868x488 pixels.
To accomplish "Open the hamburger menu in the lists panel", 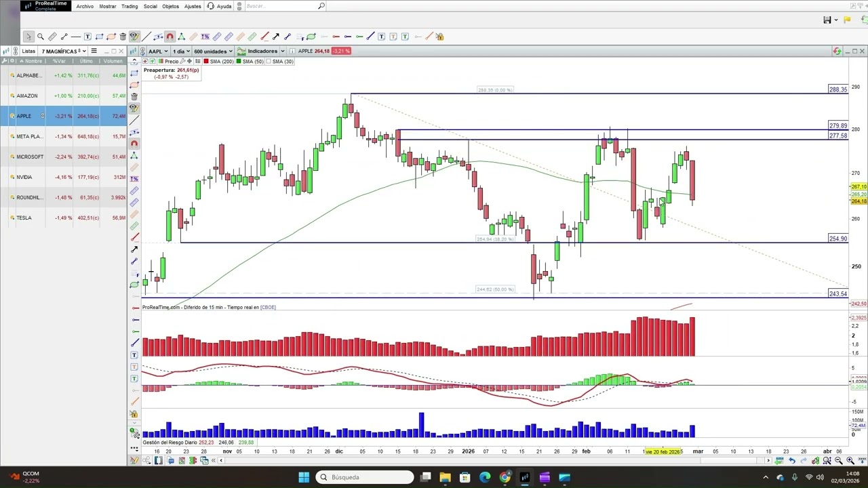I will point(94,51).
